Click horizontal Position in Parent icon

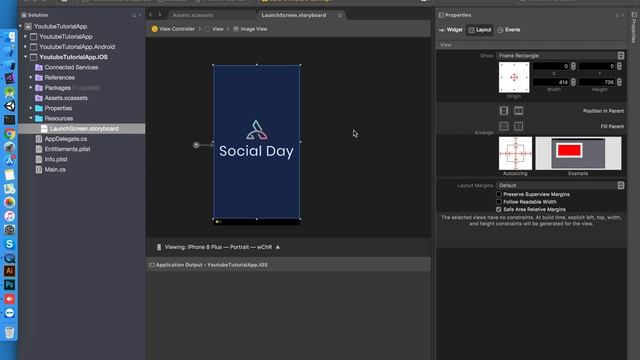504,111
